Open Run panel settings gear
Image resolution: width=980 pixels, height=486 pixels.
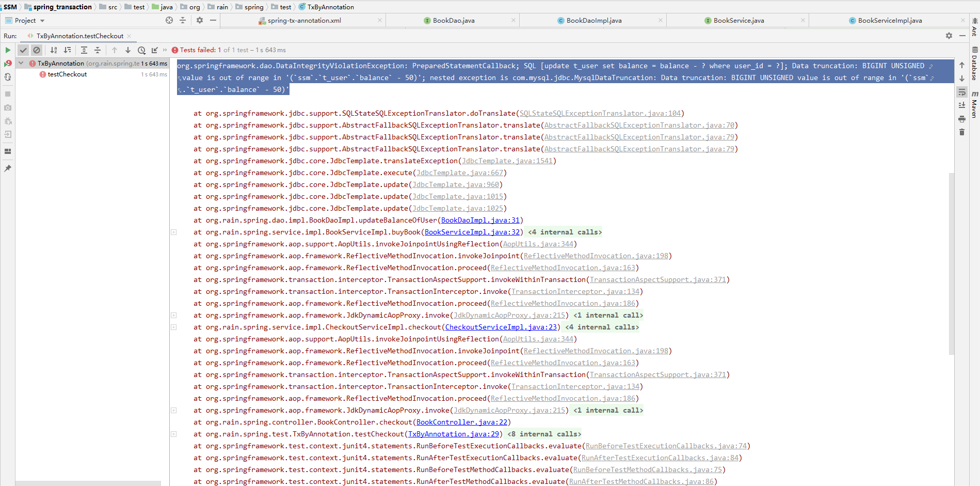(949, 36)
